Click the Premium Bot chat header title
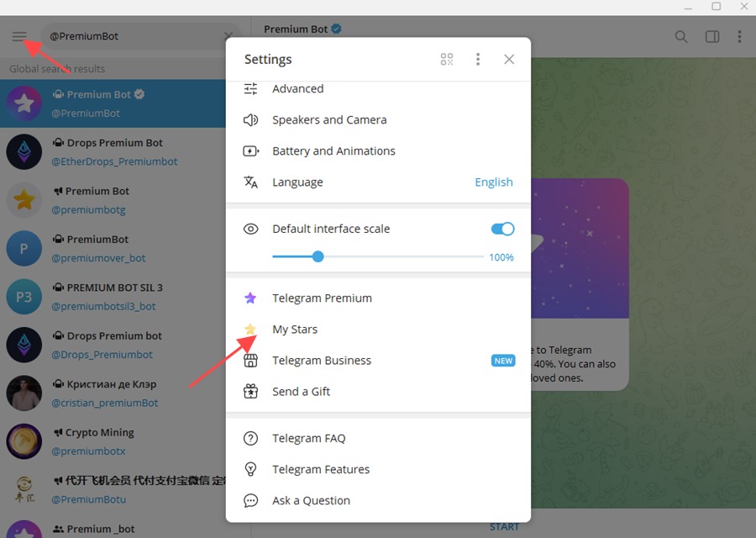The height and width of the screenshot is (538, 756). click(296, 29)
